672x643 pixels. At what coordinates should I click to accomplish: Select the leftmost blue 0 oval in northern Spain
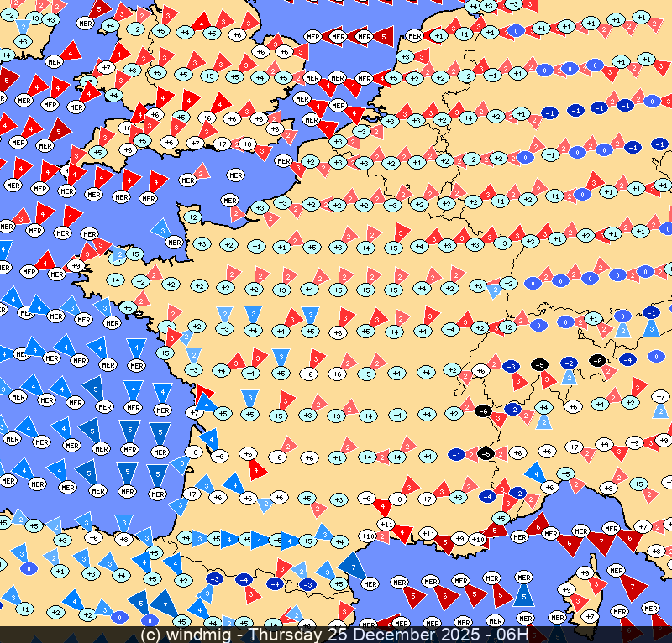tap(29, 568)
